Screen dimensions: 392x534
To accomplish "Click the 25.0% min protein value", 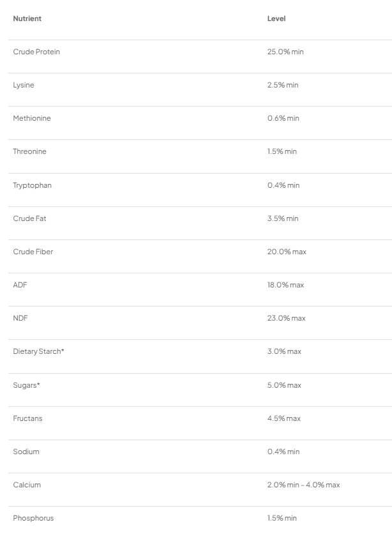I will tap(285, 52).
